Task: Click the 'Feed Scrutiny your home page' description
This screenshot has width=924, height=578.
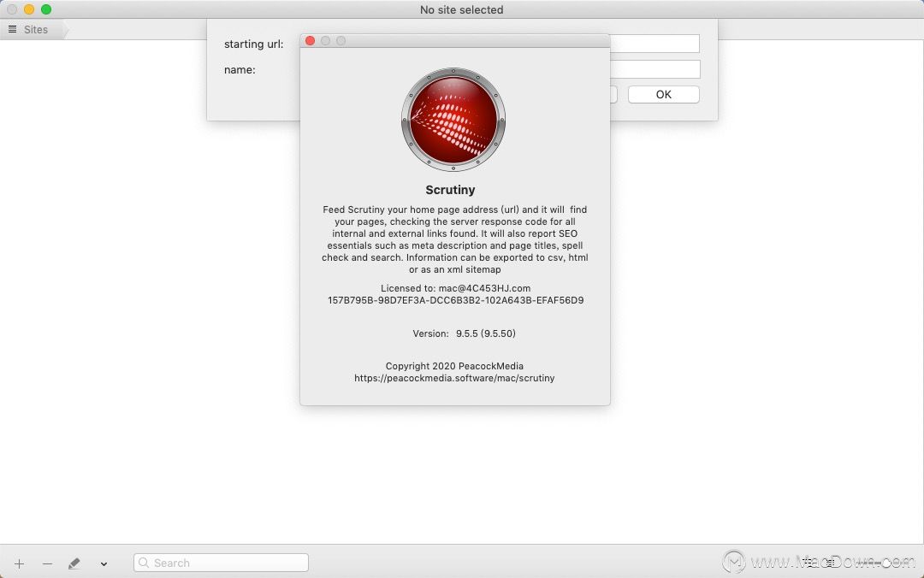Action: pos(455,239)
